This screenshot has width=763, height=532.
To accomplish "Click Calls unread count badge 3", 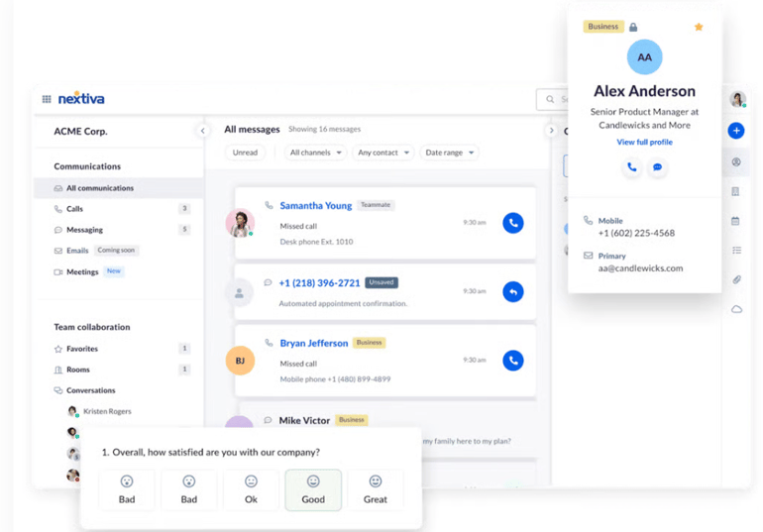I will [184, 209].
